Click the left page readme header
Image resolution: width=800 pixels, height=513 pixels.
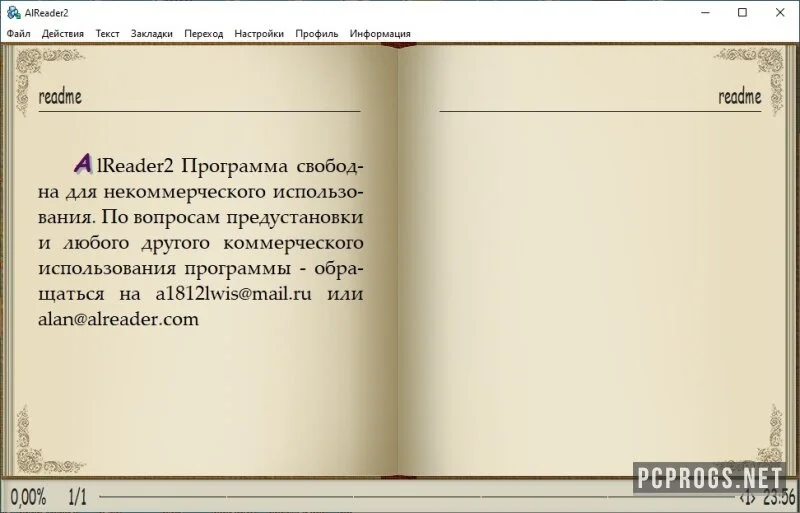tap(60, 96)
